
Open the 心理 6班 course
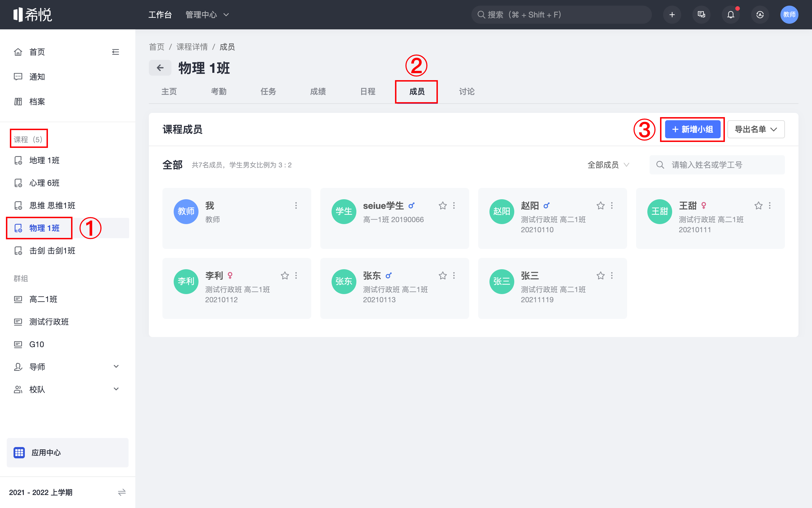click(x=68, y=183)
